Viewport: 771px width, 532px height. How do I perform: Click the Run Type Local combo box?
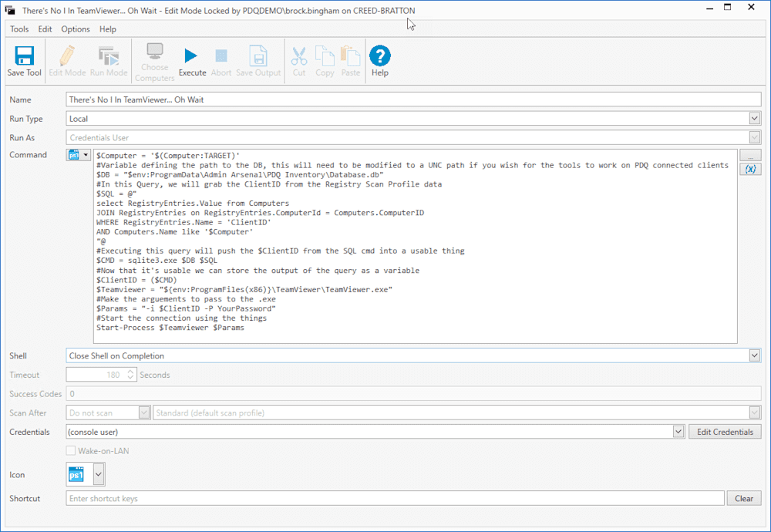point(413,119)
